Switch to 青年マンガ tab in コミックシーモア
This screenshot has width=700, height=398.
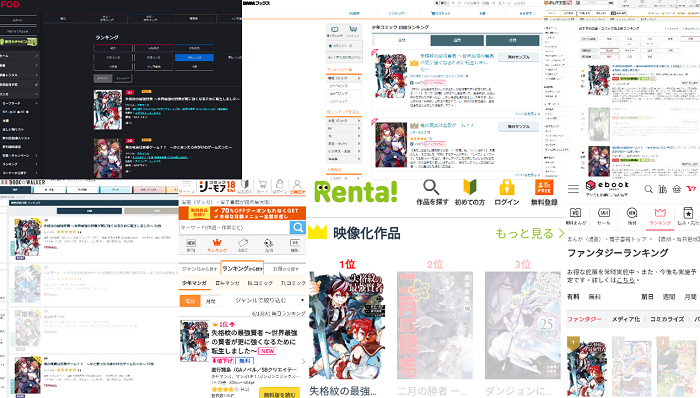[x=227, y=283]
